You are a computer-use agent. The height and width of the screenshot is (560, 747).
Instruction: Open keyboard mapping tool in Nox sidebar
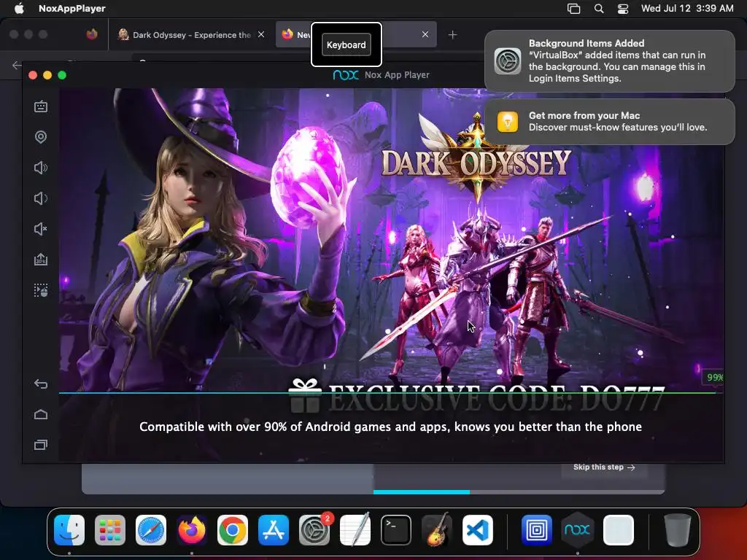tap(41, 106)
